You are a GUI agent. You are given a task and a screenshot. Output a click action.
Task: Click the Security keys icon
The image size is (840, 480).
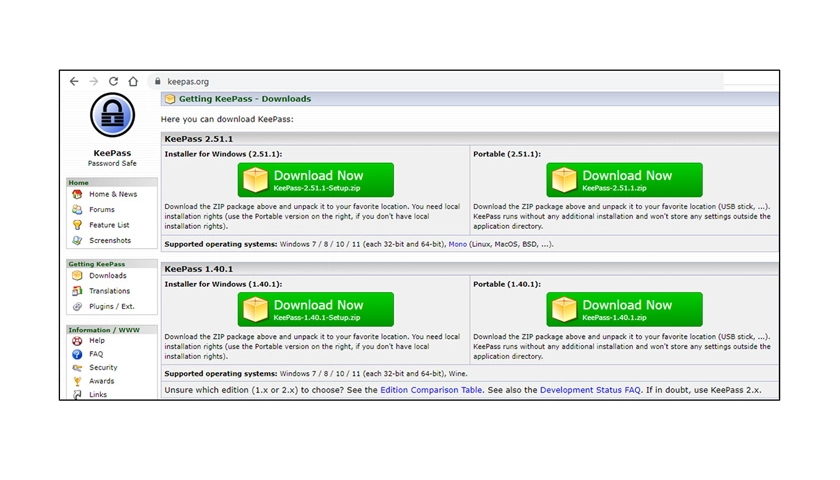click(77, 368)
